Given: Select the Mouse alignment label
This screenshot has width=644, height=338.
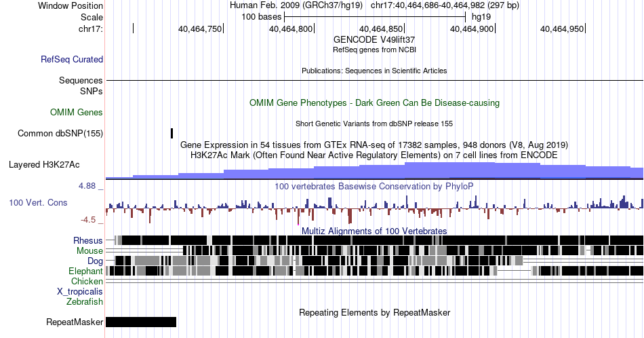Looking at the screenshot, I should (89, 251).
